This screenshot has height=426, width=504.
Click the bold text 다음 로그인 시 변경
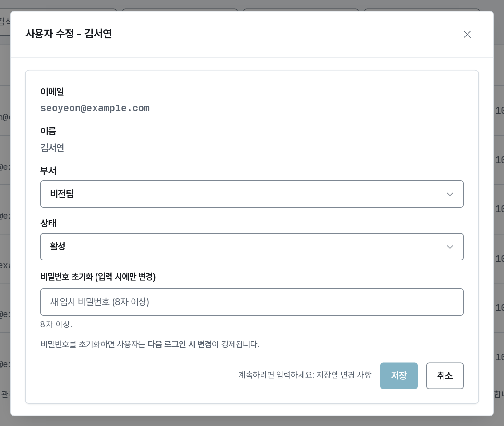[x=180, y=344]
